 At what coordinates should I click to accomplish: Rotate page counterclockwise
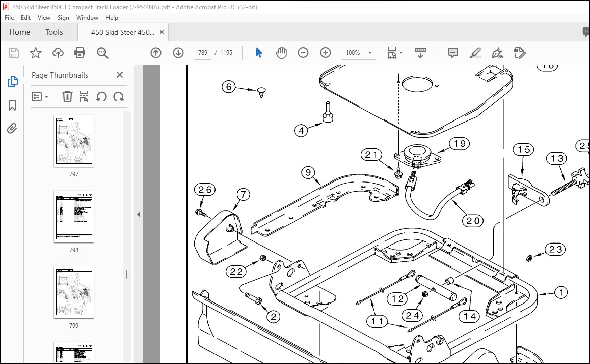(101, 97)
